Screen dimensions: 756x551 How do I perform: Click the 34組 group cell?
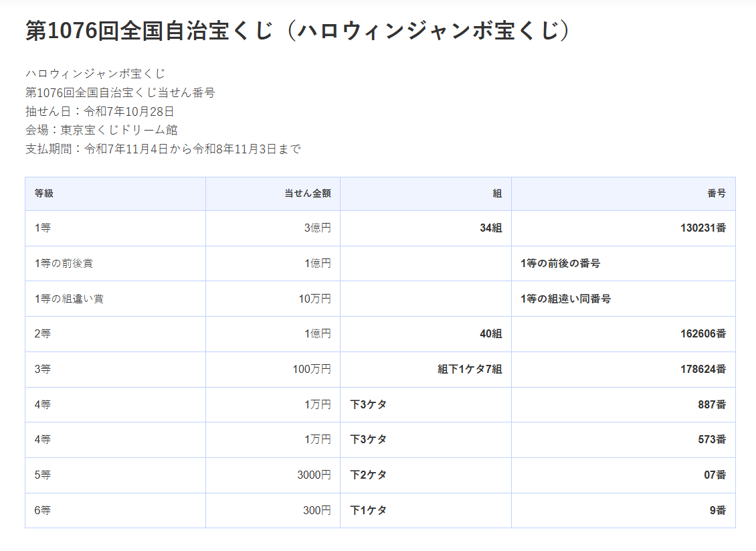[490, 228]
